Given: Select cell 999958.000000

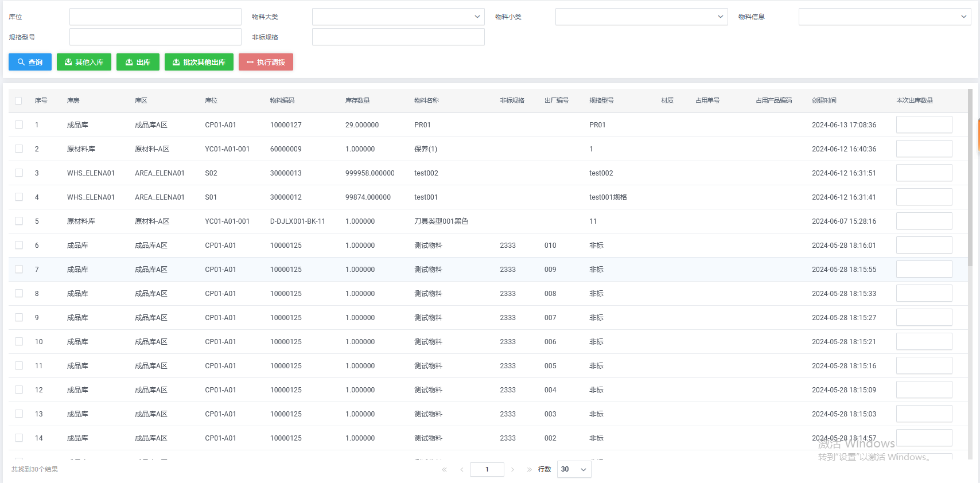Looking at the screenshot, I should click(x=370, y=173).
